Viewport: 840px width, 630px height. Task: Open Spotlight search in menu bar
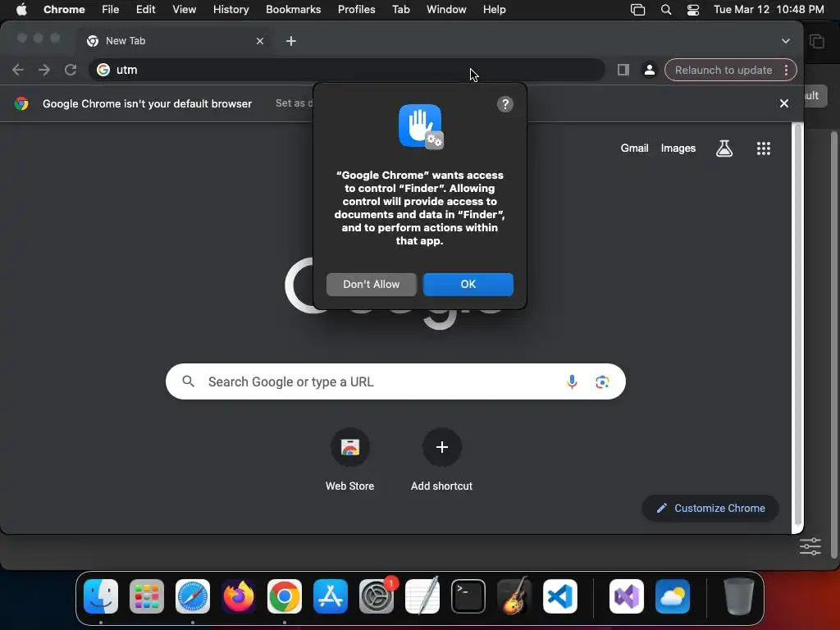[666, 10]
